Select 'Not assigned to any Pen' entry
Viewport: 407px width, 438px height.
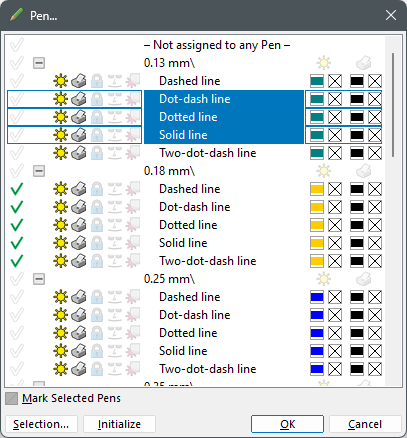pos(217,45)
